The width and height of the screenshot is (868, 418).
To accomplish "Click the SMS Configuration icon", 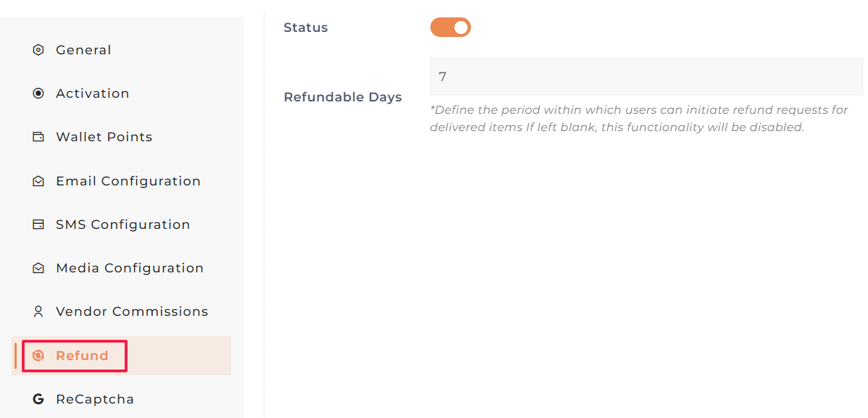I will coord(38,225).
